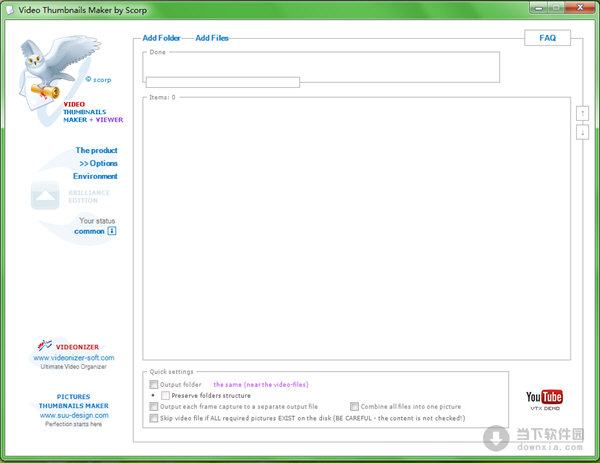
Task: Click the YouTube VTX demo icon
Action: (544, 400)
